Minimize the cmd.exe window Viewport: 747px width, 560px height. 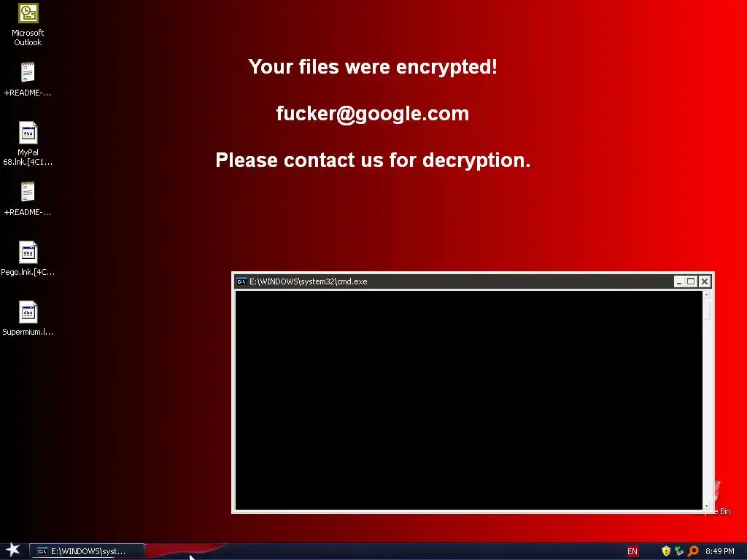(x=679, y=281)
